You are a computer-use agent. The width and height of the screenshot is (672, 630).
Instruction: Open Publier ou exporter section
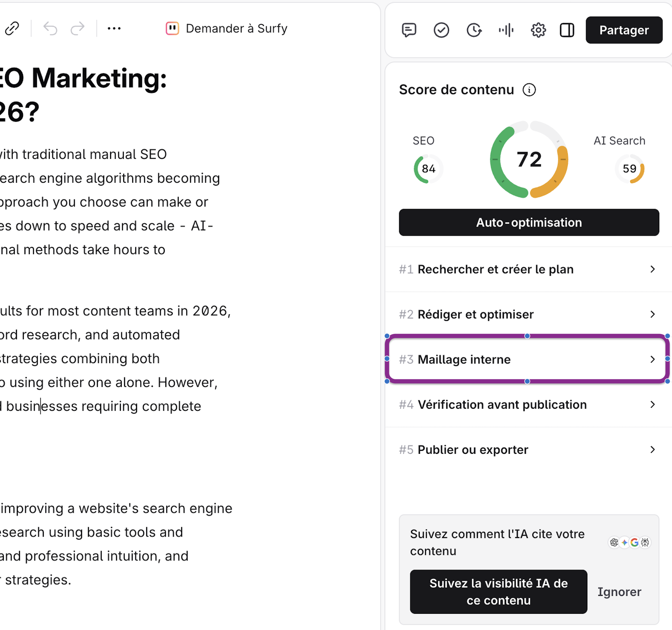(x=527, y=450)
